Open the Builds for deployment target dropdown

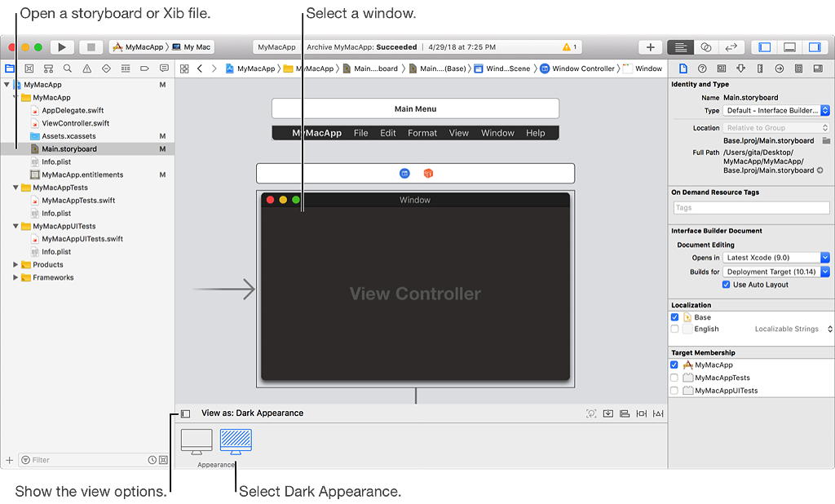pos(776,272)
